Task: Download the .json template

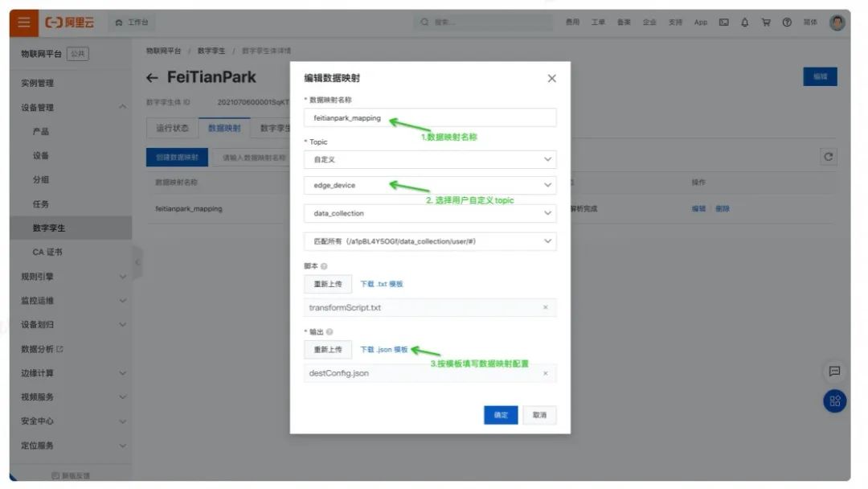Action: (383, 349)
